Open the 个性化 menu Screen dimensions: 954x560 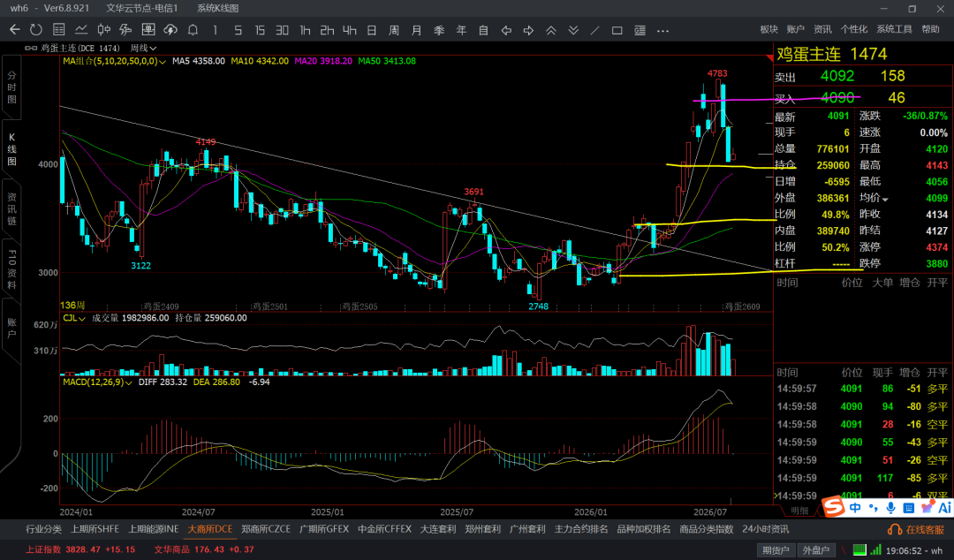point(853,29)
